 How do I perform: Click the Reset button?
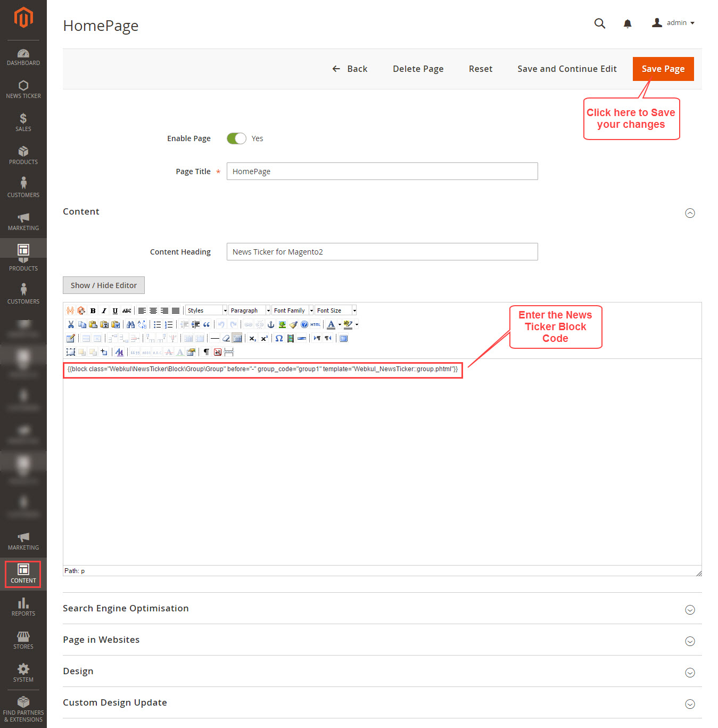point(481,69)
